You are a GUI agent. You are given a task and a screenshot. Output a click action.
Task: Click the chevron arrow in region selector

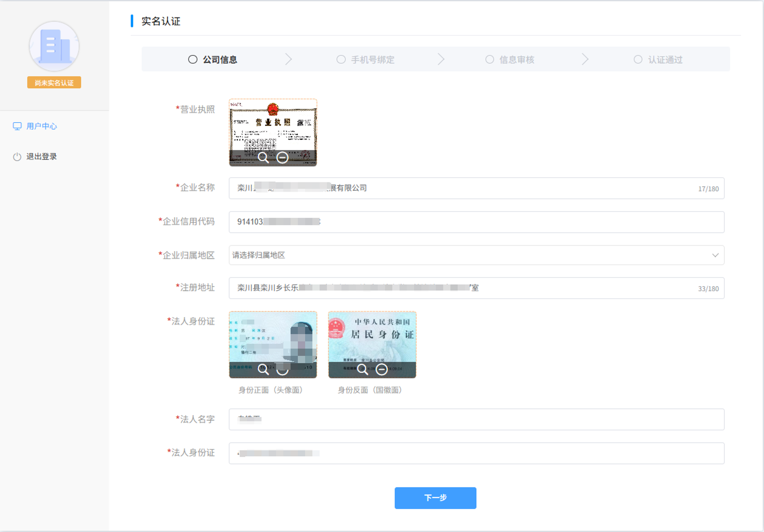pos(715,255)
